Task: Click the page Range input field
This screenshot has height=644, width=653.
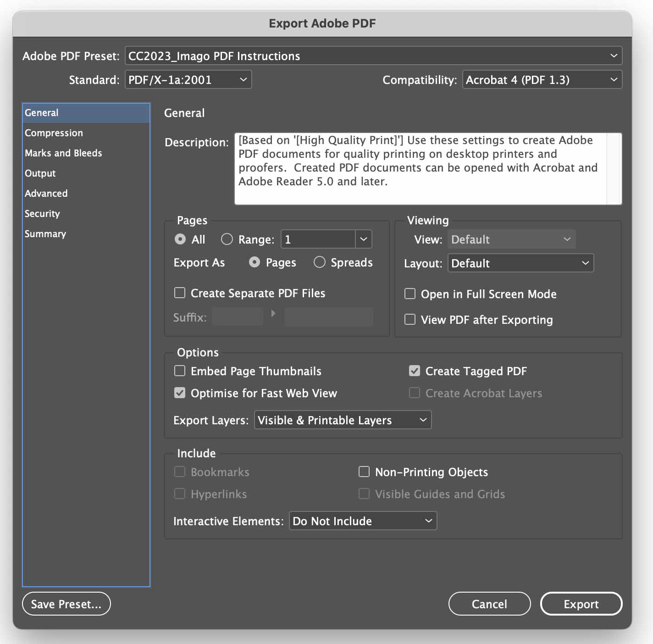Action: (318, 239)
